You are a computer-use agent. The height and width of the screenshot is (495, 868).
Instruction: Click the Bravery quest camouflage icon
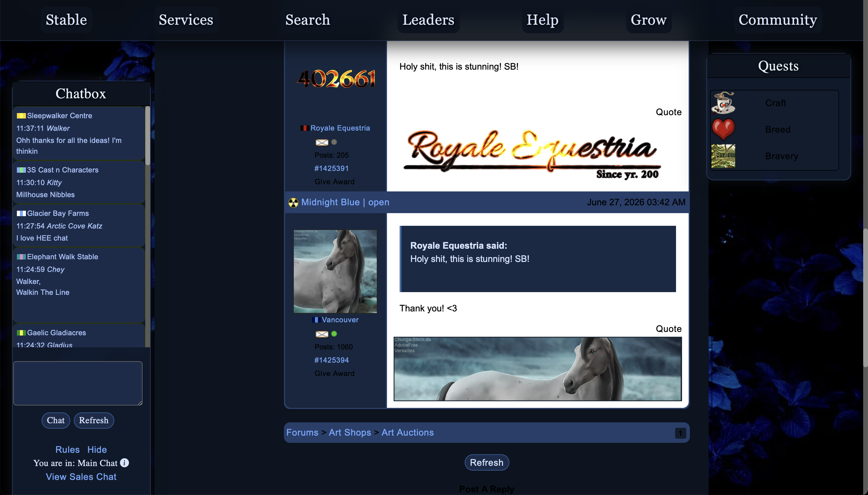click(723, 156)
